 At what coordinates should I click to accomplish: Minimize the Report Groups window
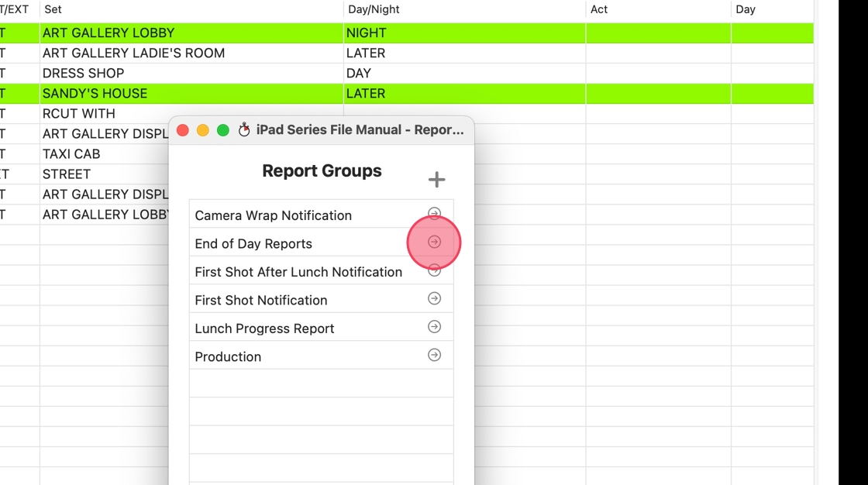(x=202, y=130)
